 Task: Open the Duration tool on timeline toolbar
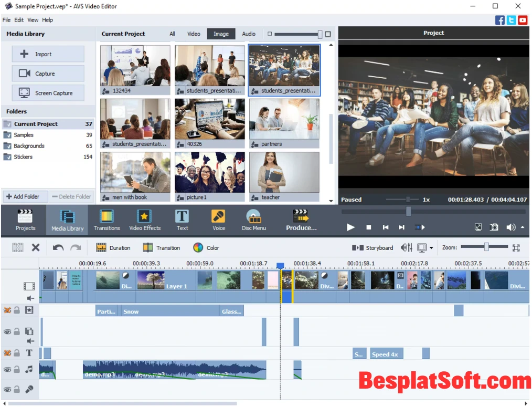pyautogui.click(x=113, y=247)
